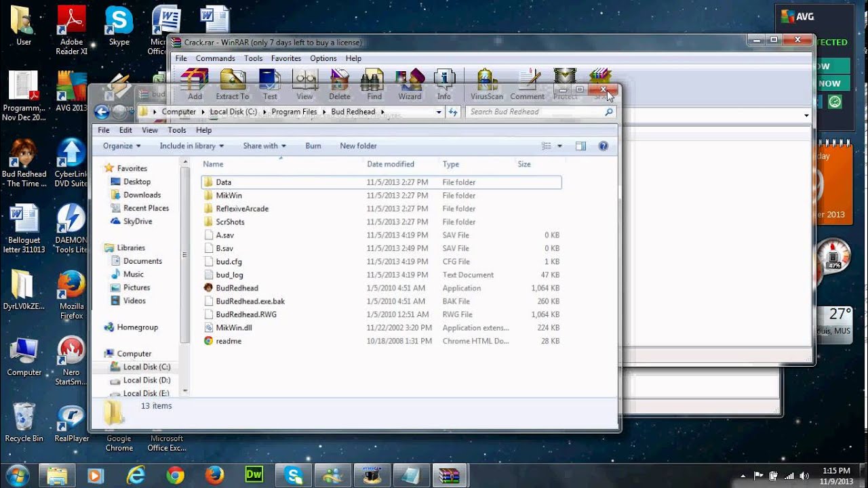Screen dimensions: 868x488
Task: Click the Burn button
Action: pos(313,146)
